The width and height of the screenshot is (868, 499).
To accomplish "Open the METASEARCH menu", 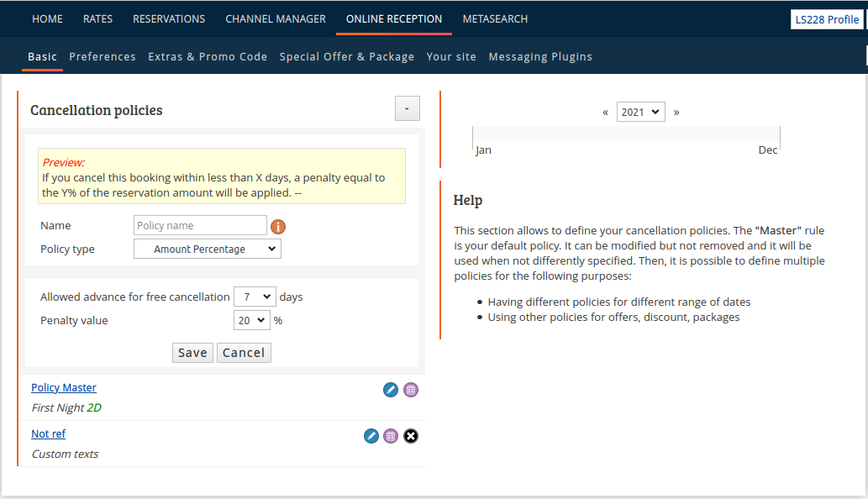I will pos(496,18).
